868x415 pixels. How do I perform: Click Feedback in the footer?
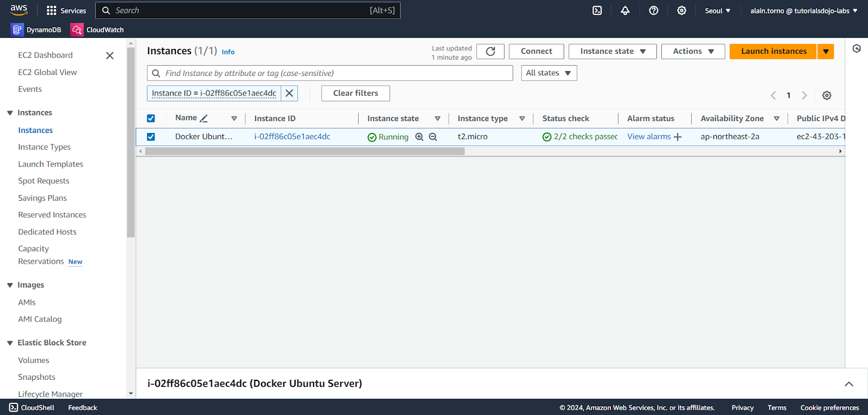[x=82, y=407]
